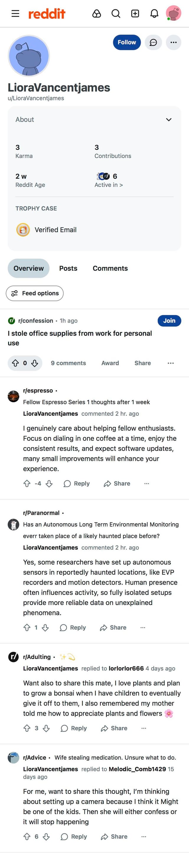Open the create post plus icon
Viewport: 189px width, 868px height.
135,14
